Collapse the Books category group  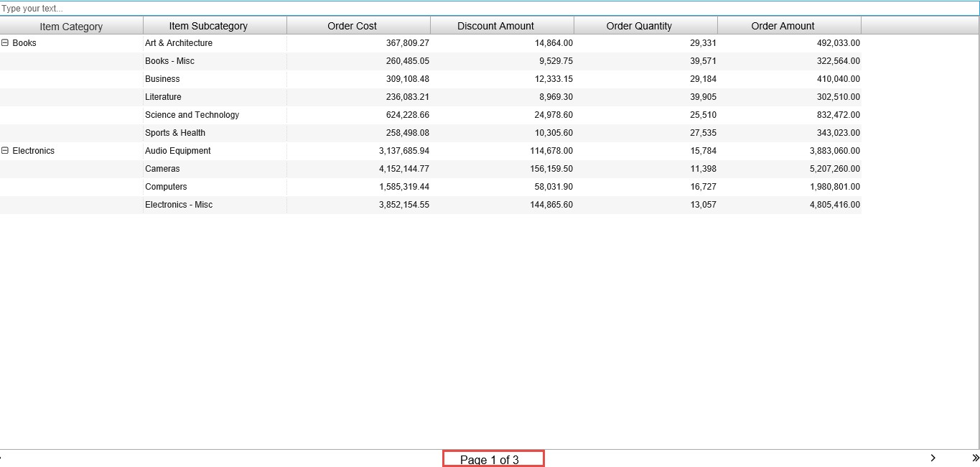coord(5,43)
